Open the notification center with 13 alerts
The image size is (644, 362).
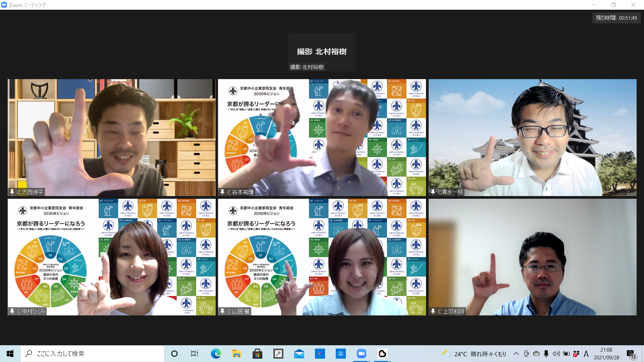631,354
